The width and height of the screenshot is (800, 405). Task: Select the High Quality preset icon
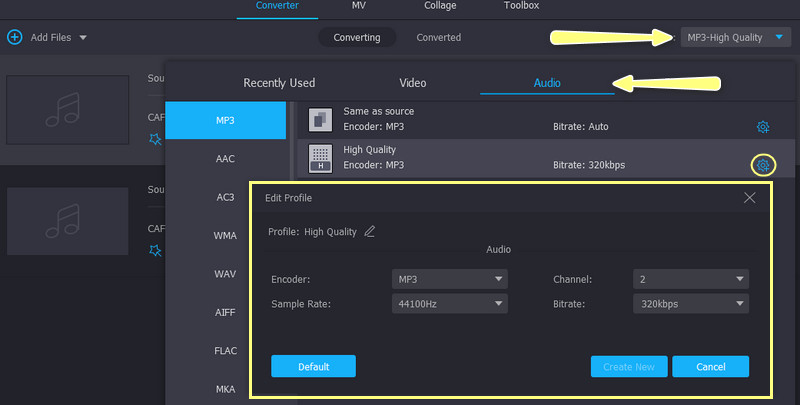(320, 157)
